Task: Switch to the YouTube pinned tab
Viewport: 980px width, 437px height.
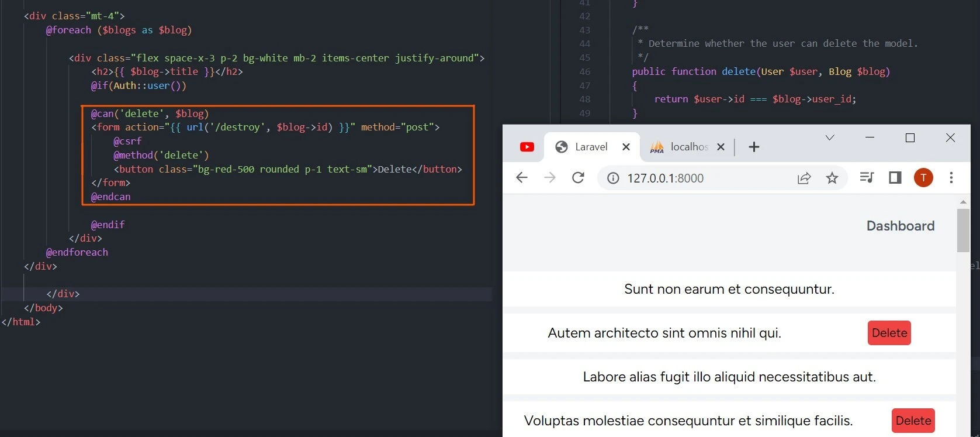Action: 527,147
